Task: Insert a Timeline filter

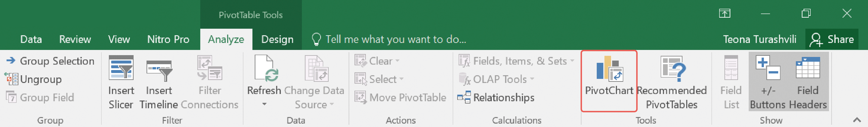Action: [159, 83]
